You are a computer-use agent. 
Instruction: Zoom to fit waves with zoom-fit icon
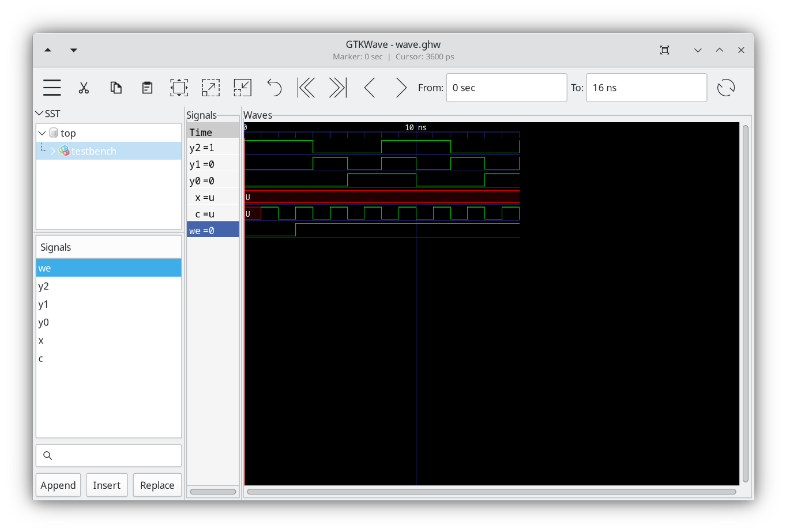point(179,88)
